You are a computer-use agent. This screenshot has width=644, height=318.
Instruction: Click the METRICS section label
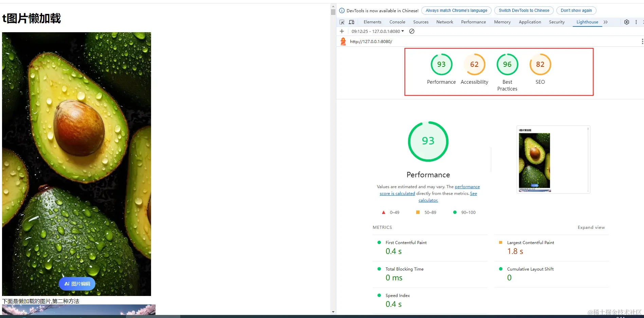382,227
